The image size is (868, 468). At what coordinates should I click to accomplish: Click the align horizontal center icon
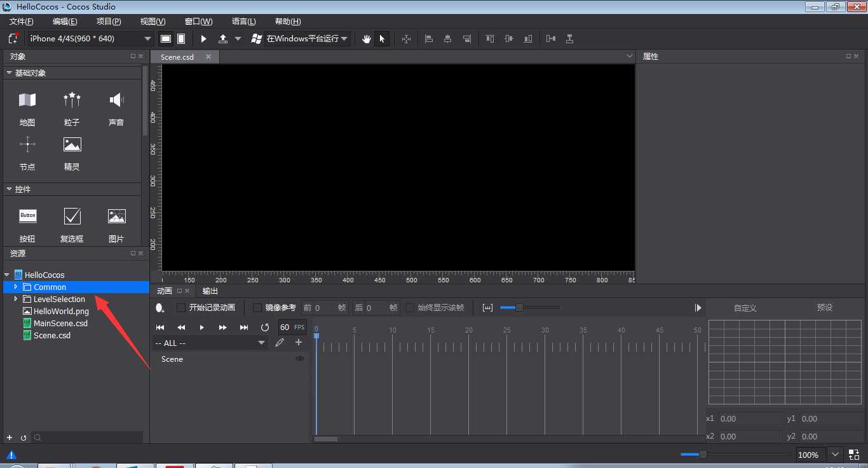tap(448, 39)
